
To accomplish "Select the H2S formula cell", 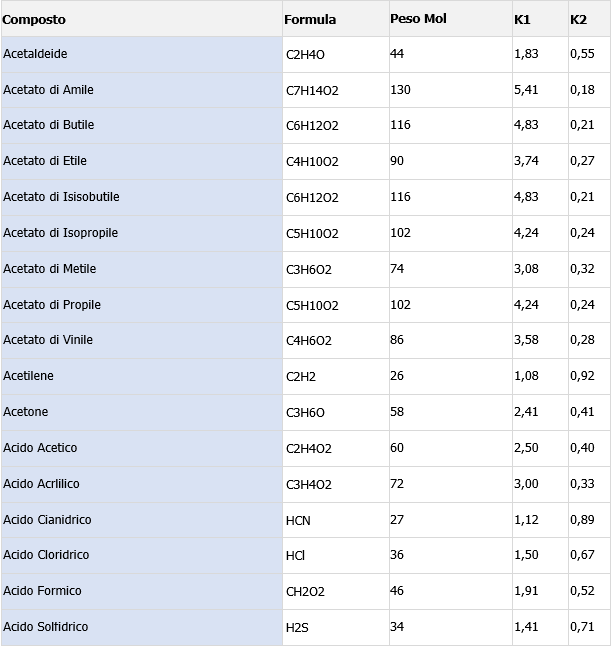I will click(x=297, y=628).
